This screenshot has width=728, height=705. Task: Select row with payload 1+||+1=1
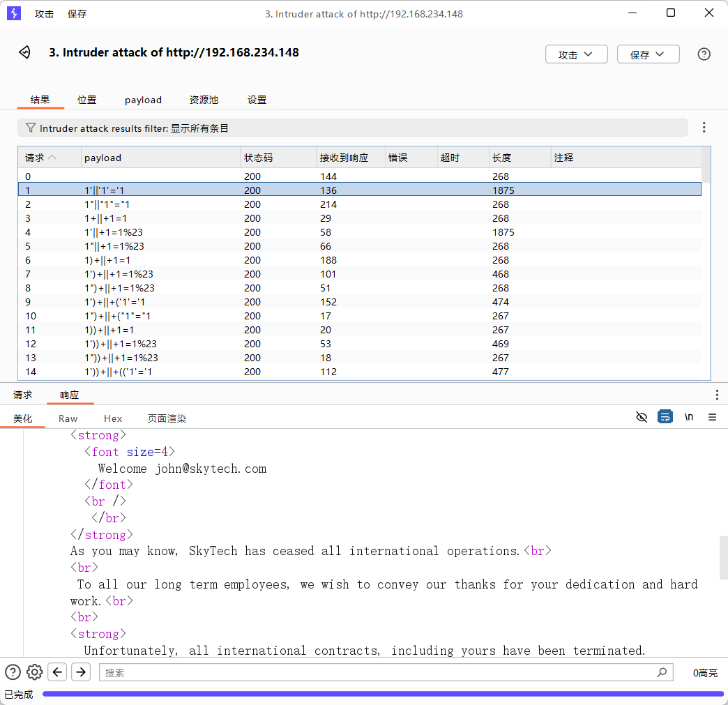tap(360, 218)
